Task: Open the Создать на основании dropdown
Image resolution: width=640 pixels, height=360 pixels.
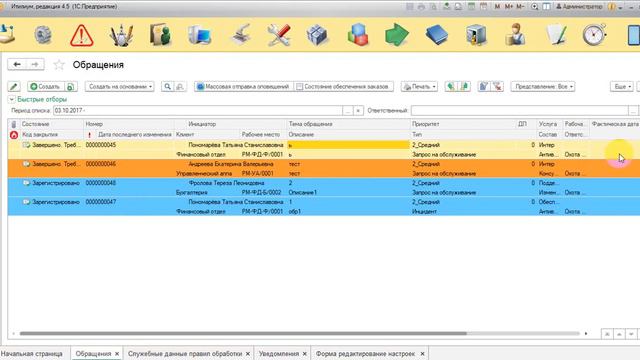Action: (x=120, y=87)
